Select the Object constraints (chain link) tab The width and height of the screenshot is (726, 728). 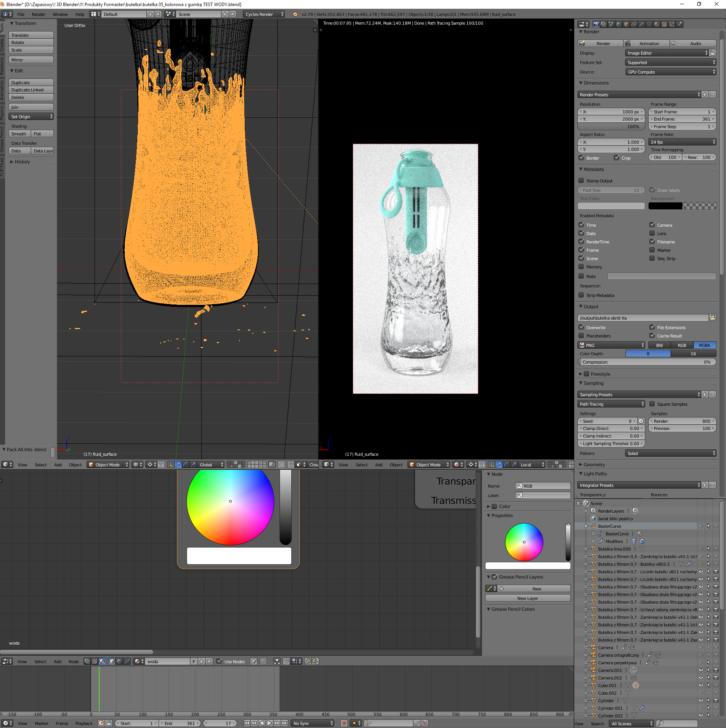pyautogui.click(x=634, y=24)
